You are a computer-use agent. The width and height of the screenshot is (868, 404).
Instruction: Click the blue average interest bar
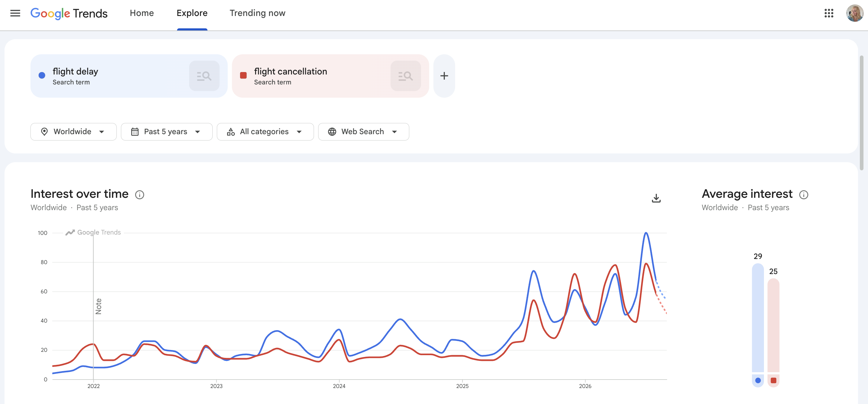pyautogui.click(x=758, y=318)
